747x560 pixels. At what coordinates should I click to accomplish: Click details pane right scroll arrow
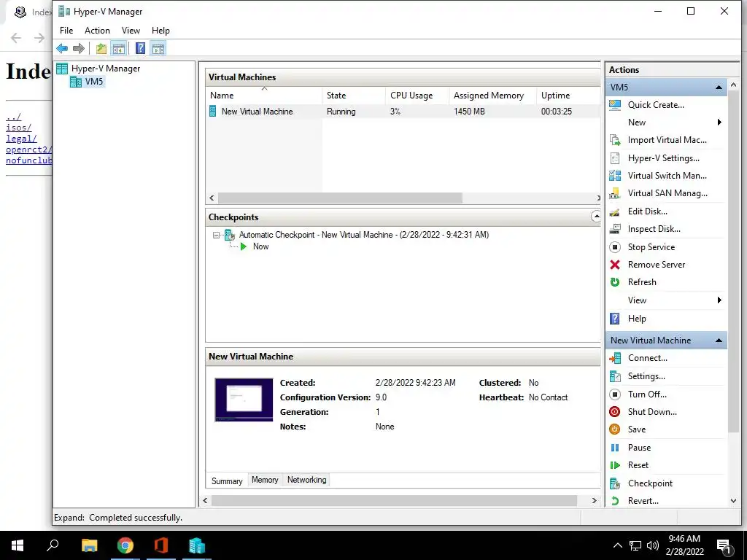[x=594, y=500]
